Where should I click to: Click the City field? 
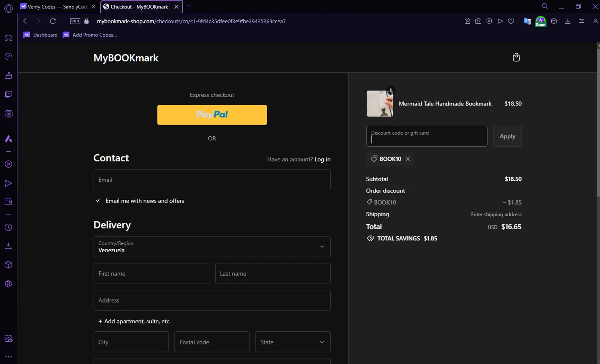click(131, 342)
